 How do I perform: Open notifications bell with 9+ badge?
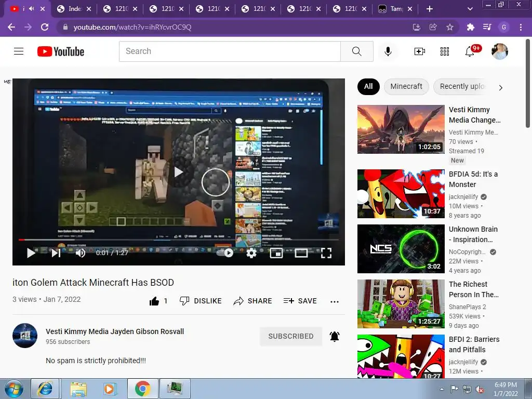(470, 51)
